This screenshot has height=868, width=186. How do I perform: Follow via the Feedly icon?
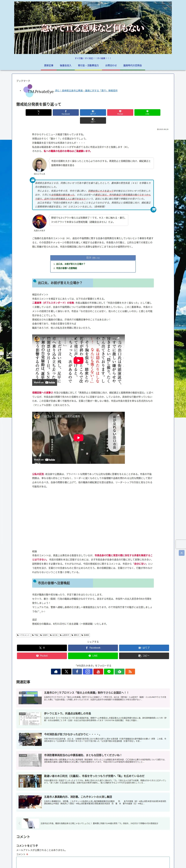(x=120, y=672)
